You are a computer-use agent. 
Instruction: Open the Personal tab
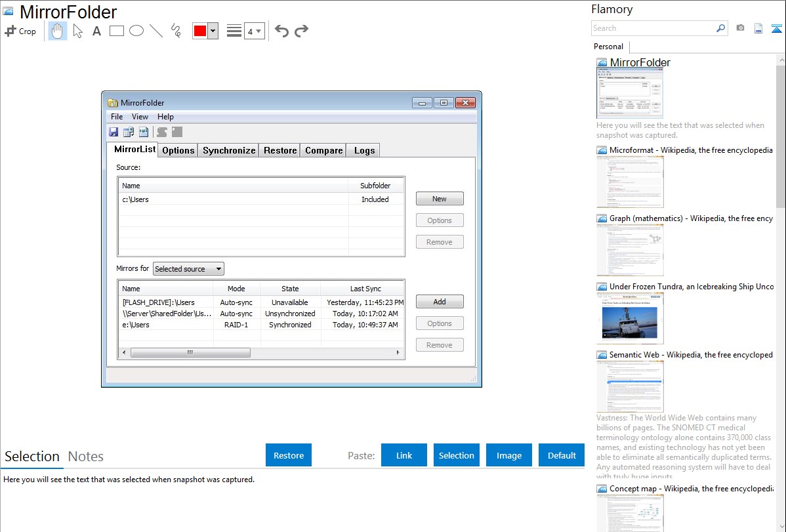coord(608,47)
